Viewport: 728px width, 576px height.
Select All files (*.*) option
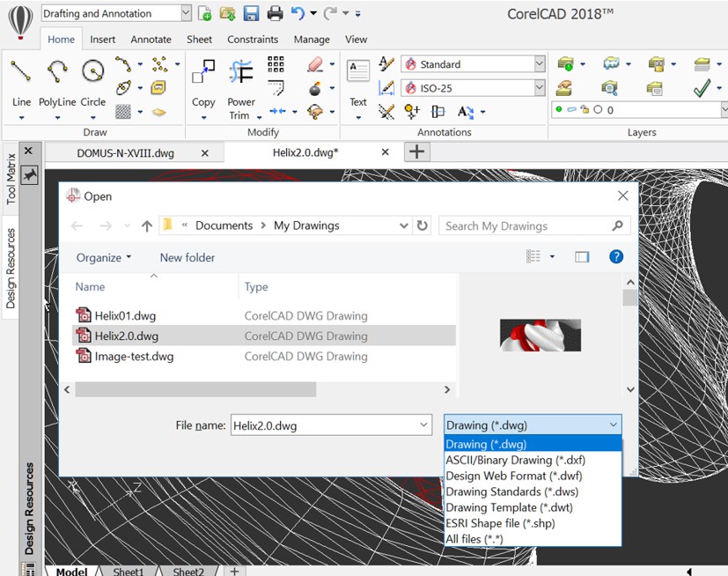tap(533, 539)
